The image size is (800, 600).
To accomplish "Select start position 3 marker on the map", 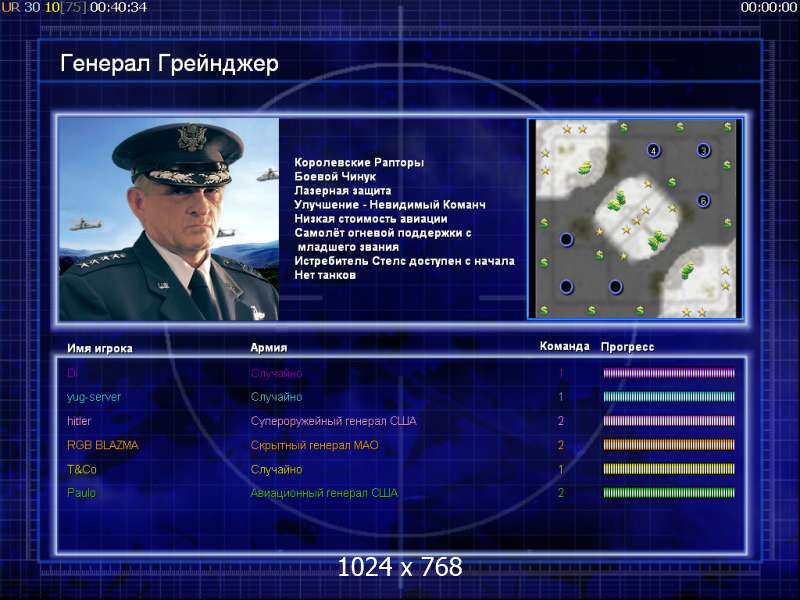I will pyautogui.click(x=704, y=150).
